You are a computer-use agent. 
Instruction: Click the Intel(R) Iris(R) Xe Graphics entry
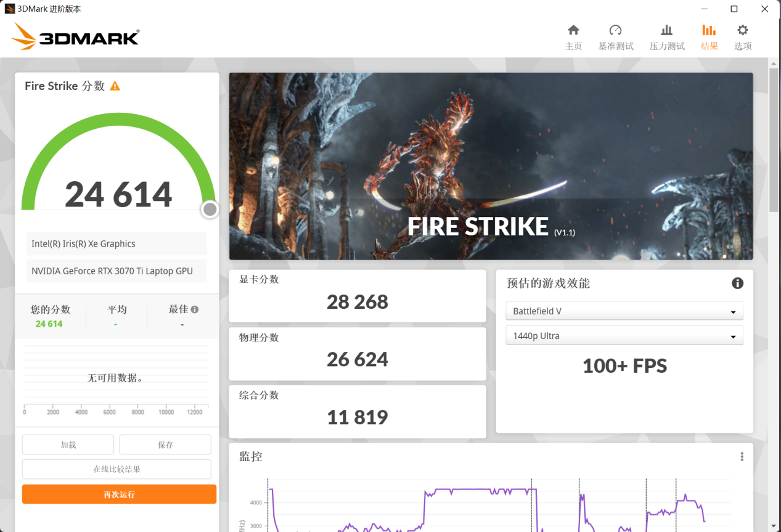coord(117,243)
